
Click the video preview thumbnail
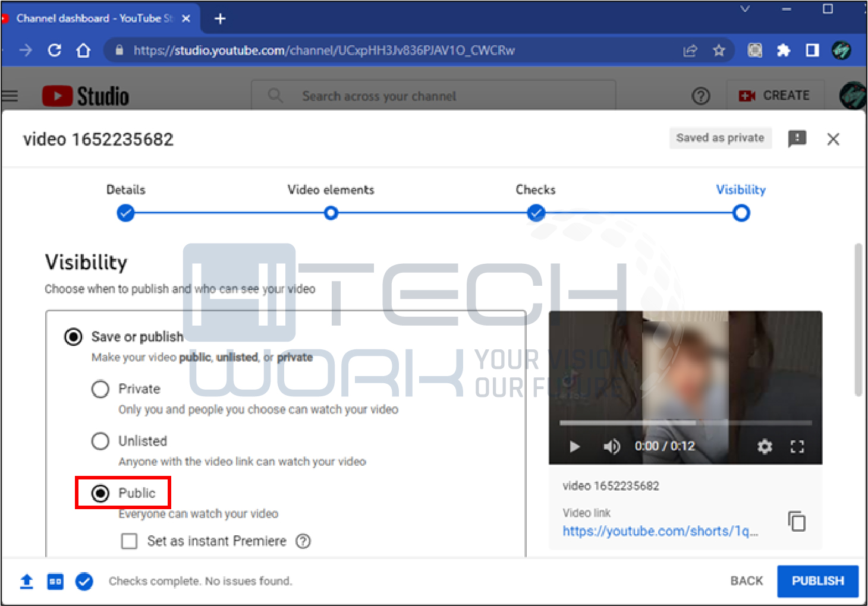pos(685,387)
